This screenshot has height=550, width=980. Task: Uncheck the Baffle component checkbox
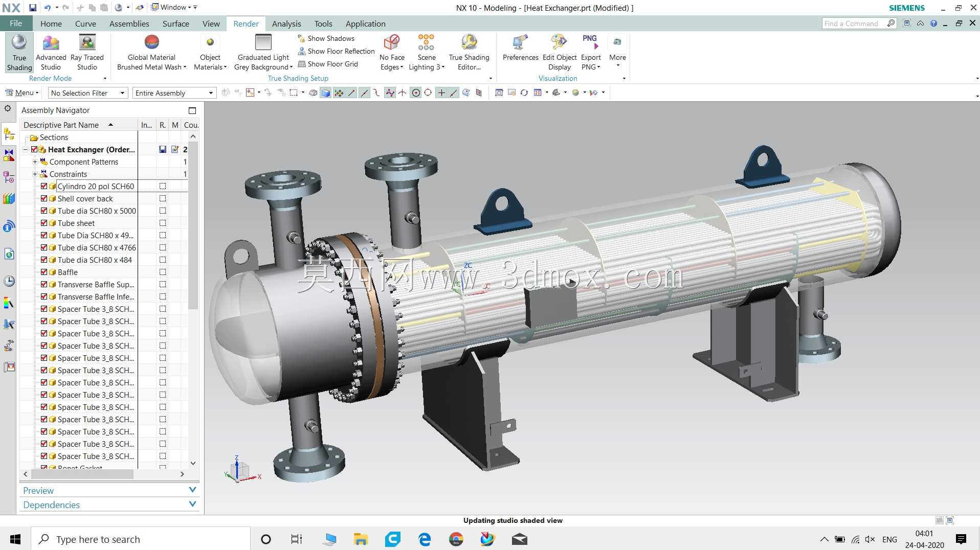pos(44,272)
